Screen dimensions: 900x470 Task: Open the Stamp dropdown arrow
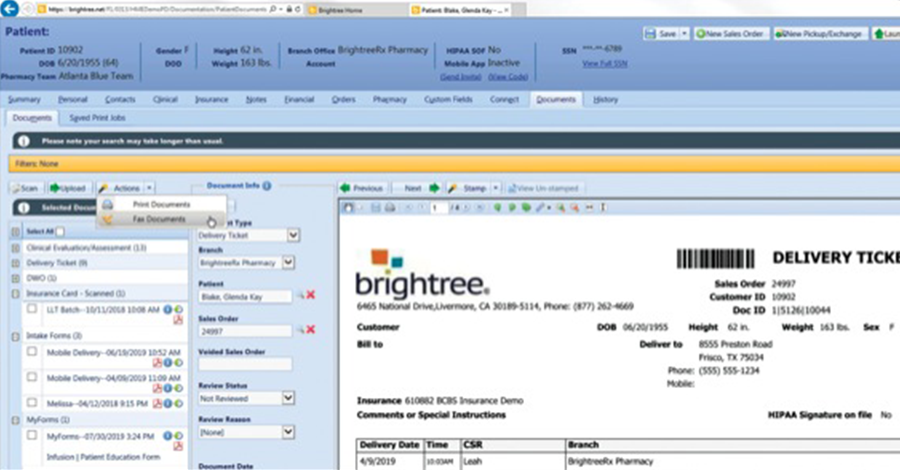coord(495,188)
